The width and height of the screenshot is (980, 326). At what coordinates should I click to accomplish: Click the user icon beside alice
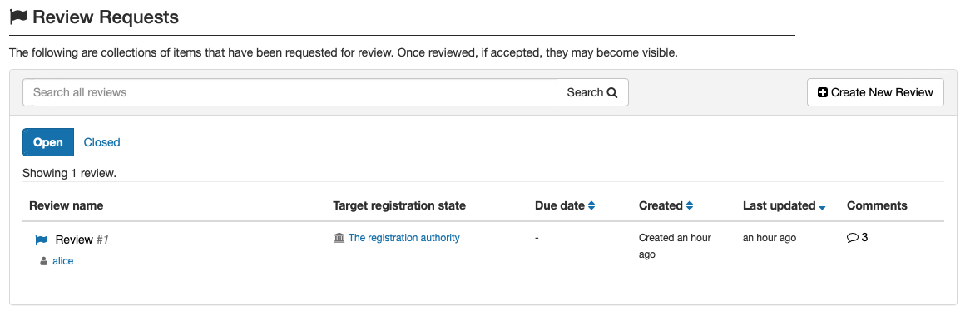[x=44, y=262]
